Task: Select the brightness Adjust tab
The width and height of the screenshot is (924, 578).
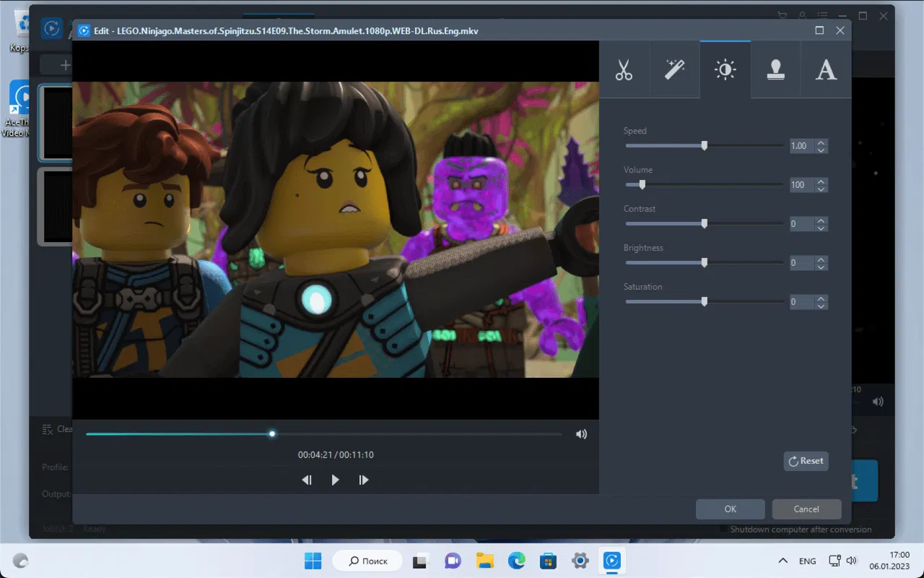Action: tap(725, 69)
